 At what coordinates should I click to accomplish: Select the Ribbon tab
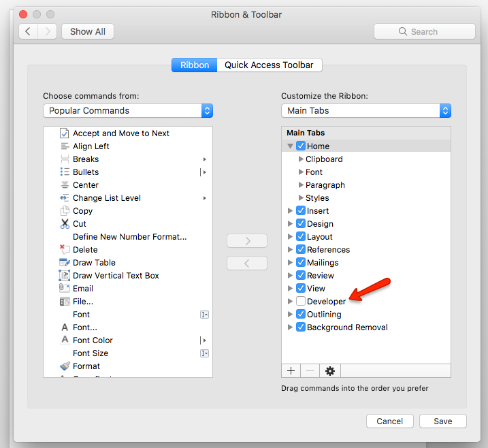194,65
